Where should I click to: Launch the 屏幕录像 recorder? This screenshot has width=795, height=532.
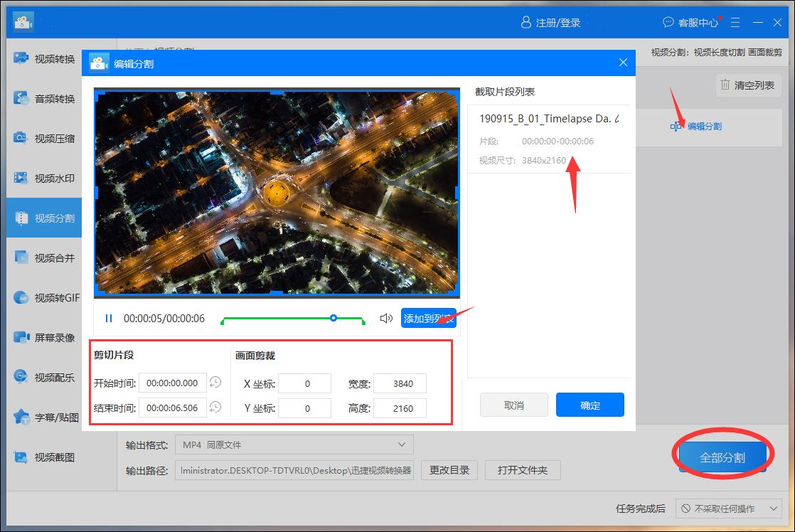pos(44,337)
